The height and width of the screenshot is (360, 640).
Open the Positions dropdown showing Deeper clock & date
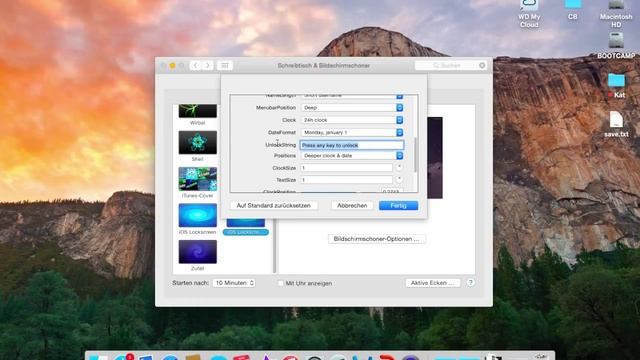coord(352,156)
